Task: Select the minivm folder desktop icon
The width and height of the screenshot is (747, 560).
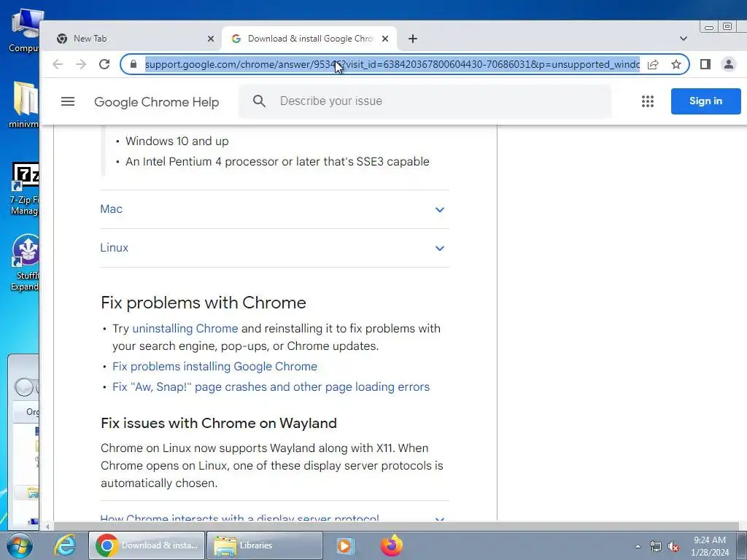Action: 24,104
